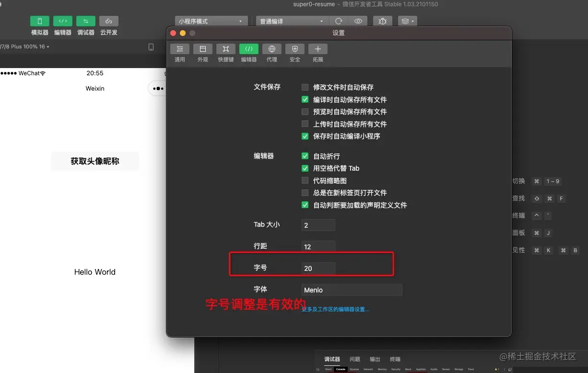Open the Sources debugger tab
Screen dimensions: 588x373
[x=354, y=369]
